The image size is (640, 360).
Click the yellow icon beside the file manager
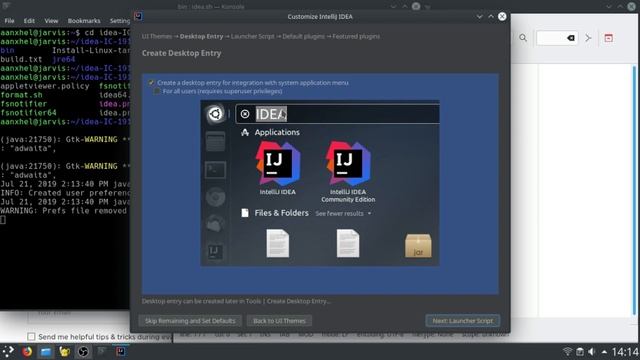click(x=64, y=351)
